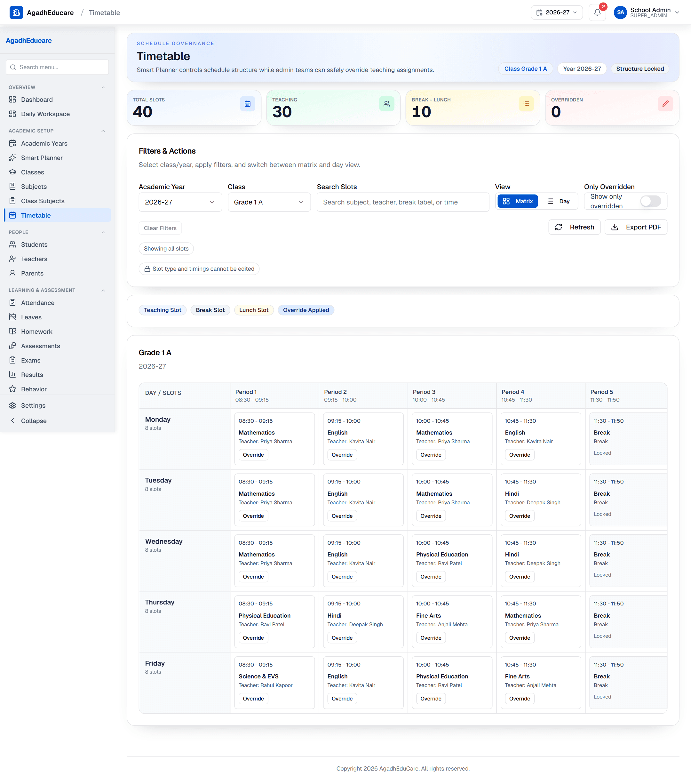
Task: Switch to Day view
Action: click(x=558, y=201)
